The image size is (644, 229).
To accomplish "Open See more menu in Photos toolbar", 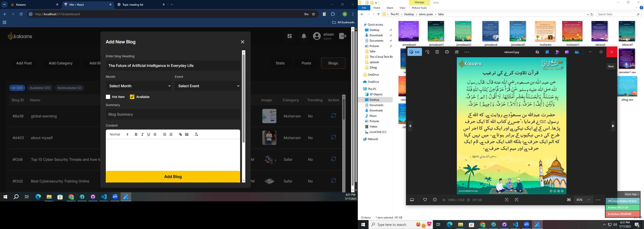I will tap(466, 52).
